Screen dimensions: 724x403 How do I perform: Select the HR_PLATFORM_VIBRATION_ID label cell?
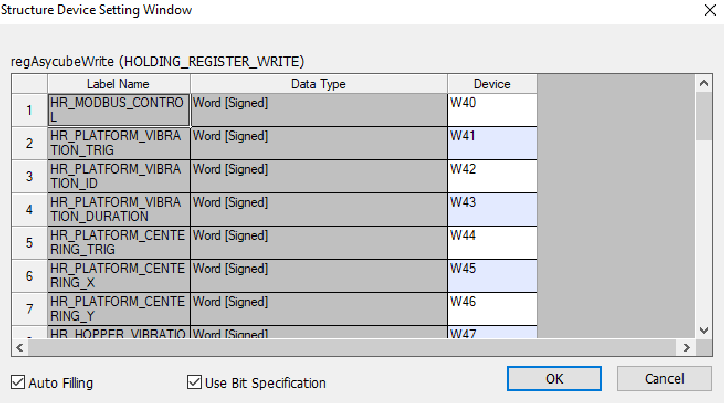coord(118,176)
